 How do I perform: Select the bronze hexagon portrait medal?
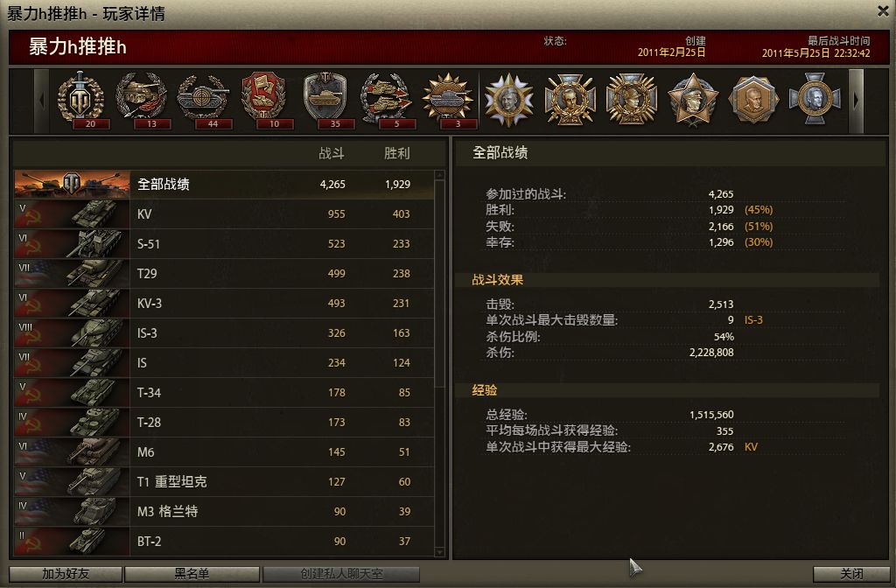(x=753, y=100)
